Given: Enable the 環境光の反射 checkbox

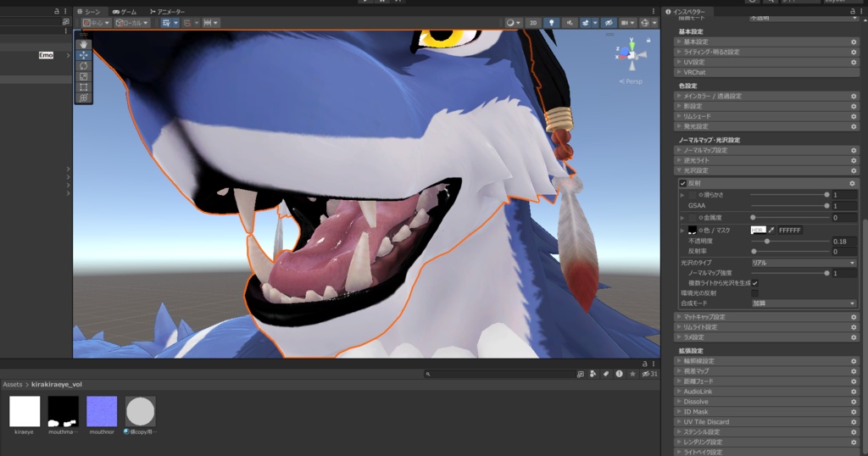Looking at the screenshot, I should [755, 292].
